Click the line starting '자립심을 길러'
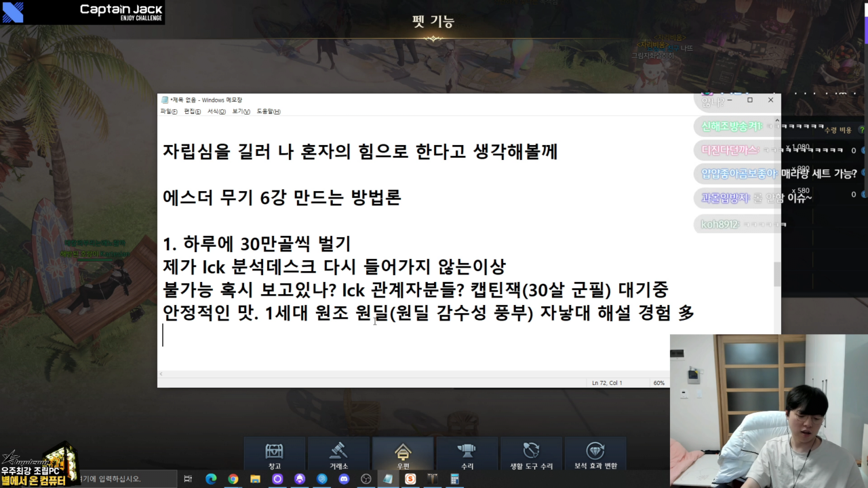 (x=360, y=152)
